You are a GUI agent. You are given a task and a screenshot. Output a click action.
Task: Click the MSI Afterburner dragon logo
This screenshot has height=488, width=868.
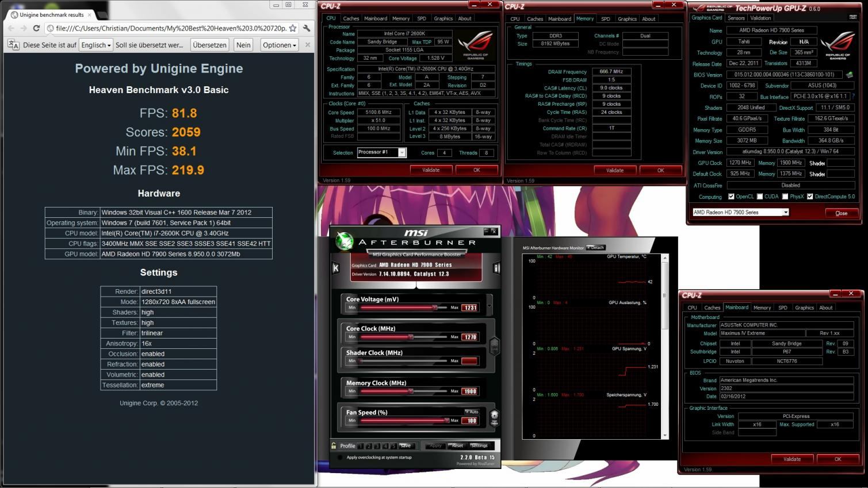[345, 240]
